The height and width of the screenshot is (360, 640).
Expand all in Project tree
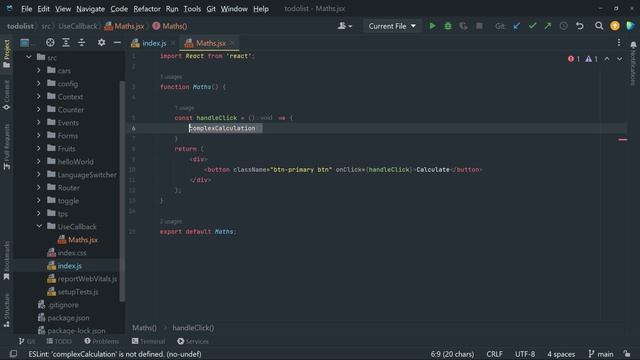(x=66, y=42)
